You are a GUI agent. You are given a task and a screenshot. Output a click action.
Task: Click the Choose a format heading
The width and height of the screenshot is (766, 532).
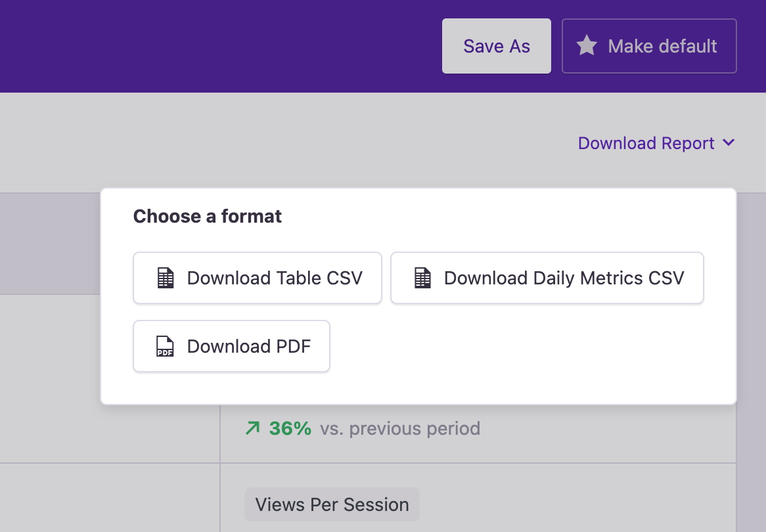tap(207, 215)
